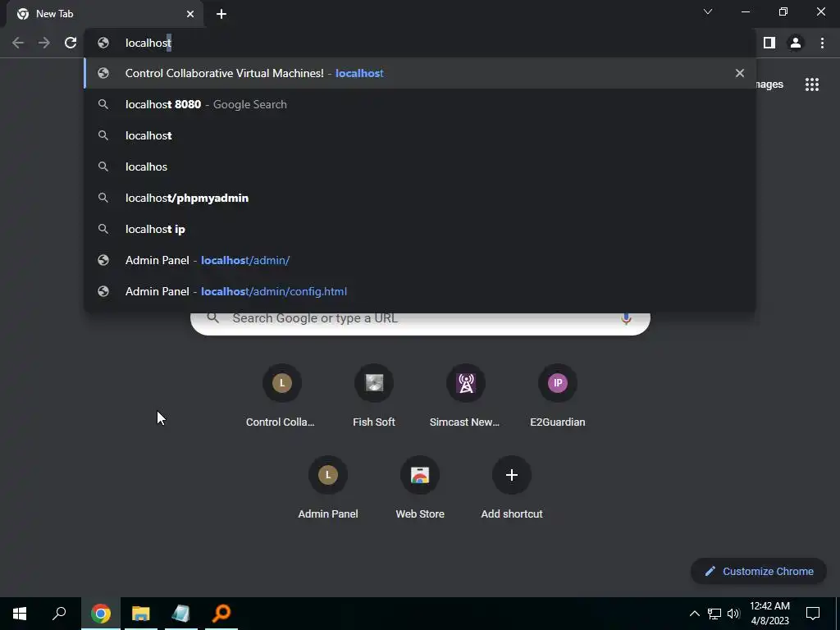Select the localhost ip suggestion
The image size is (840, 630).
(420, 229)
